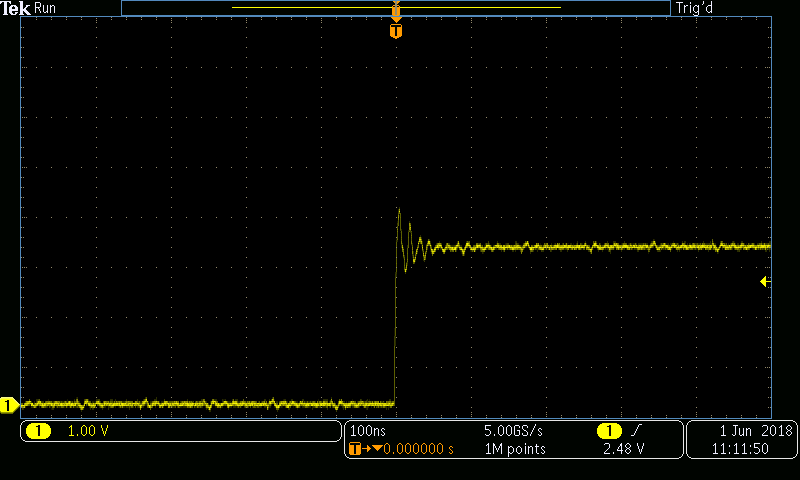This screenshot has width=800, height=480.
Task: Click the trigger source channel 1 badge
Action: pyautogui.click(x=607, y=431)
